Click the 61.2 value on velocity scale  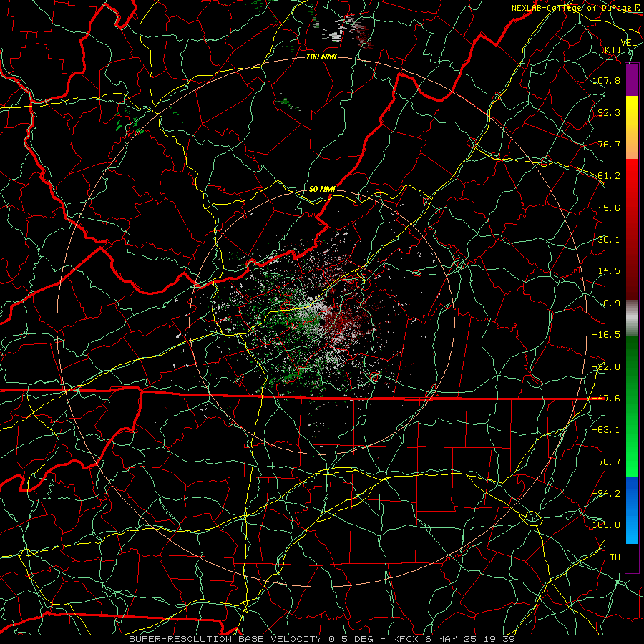(609, 176)
